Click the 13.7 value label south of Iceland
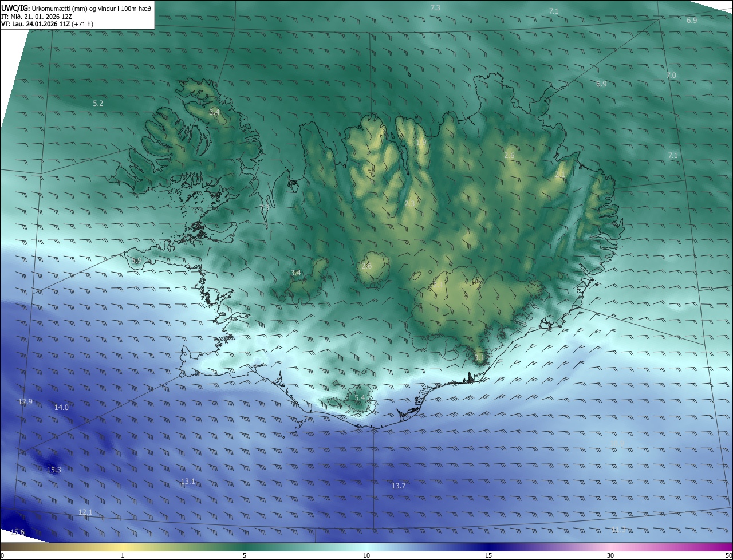733x560 pixels. pyautogui.click(x=399, y=486)
